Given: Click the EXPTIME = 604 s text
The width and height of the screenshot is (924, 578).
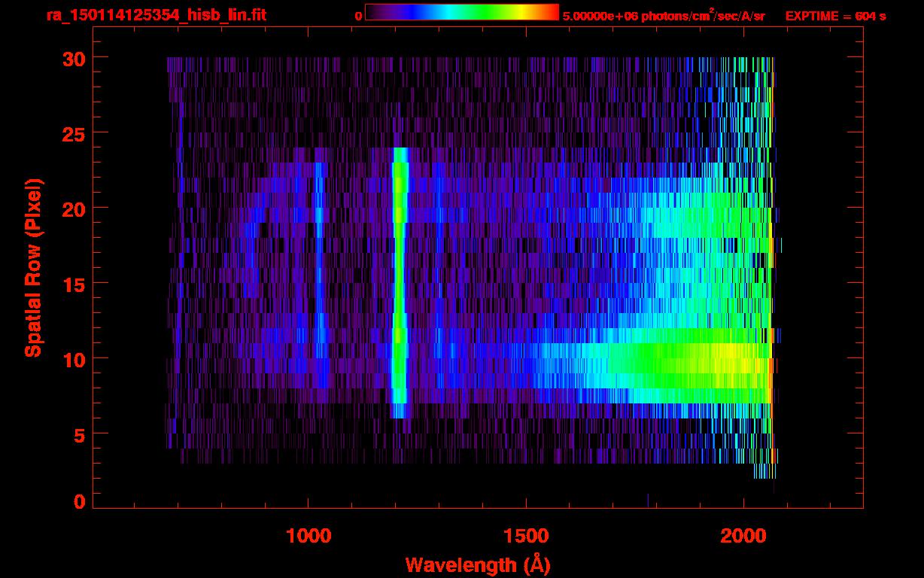Looking at the screenshot, I should coord(835,16).
